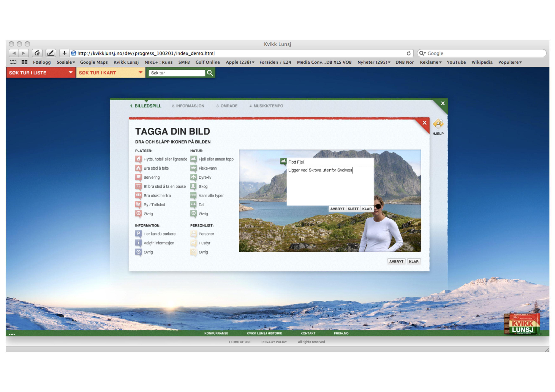This screenshot has height=392, width=555.
Task: Reload the page from the address bar
Action: click(408, 53)
